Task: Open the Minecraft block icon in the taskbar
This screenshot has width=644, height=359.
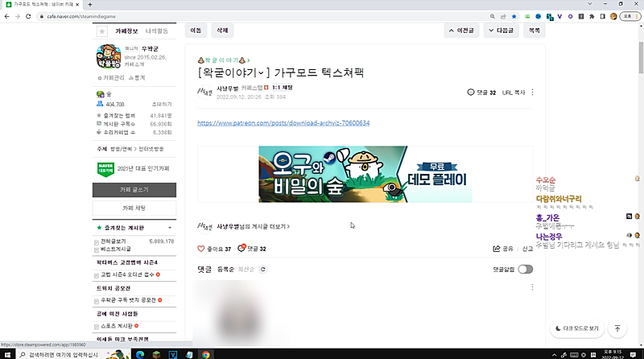Action: tap(156, 354)
